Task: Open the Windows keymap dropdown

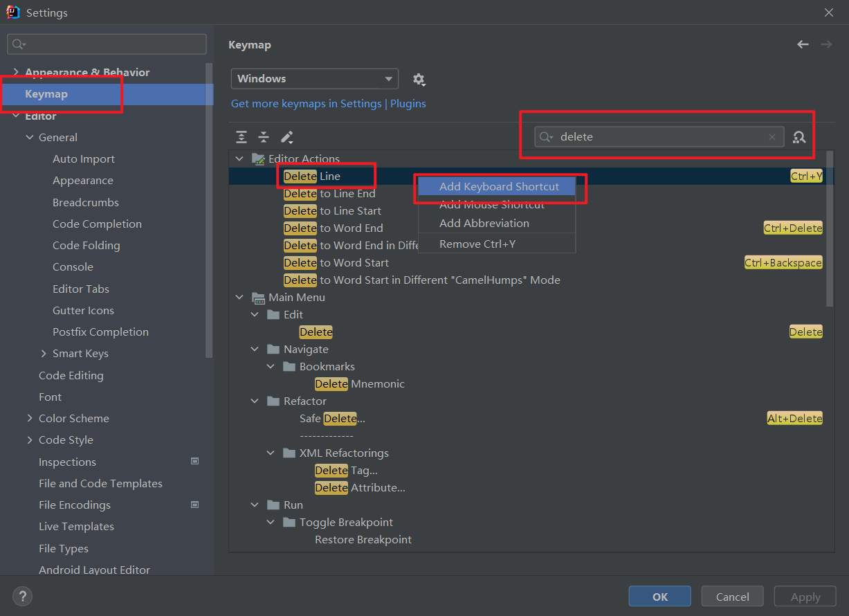Action: pyautogui.click(x=314, y=79)
